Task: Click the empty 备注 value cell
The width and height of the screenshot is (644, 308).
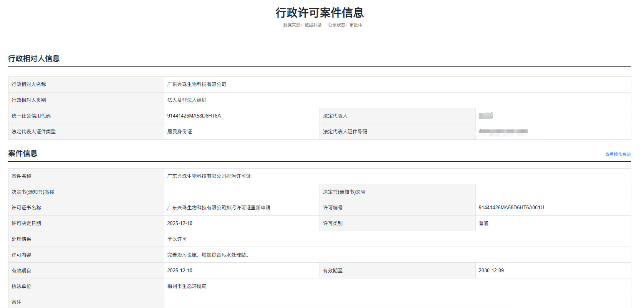Action: pyautogui.click(x=397, y=302)
